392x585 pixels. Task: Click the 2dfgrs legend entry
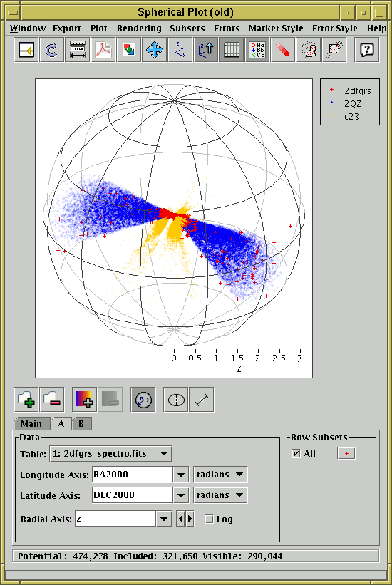point(351,90)
